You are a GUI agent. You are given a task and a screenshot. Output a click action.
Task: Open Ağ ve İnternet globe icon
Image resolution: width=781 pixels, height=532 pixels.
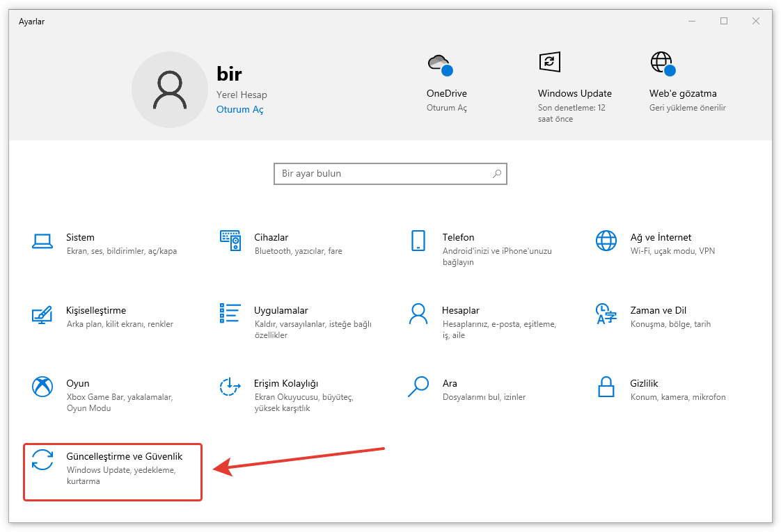(x=606, y=241)
